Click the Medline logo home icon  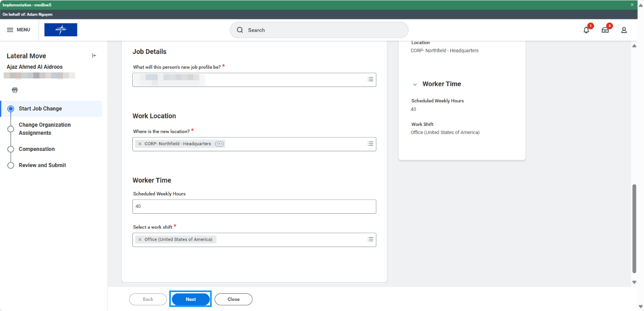pos(61,30)
